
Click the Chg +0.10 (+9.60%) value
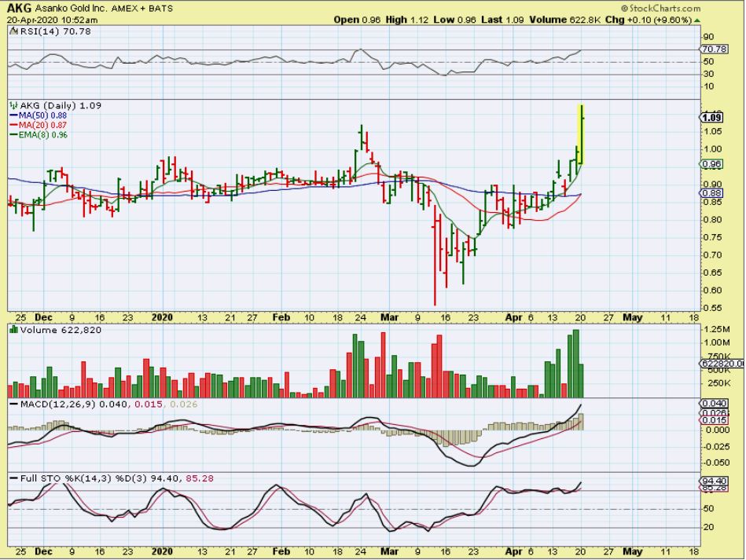point(648,20)
